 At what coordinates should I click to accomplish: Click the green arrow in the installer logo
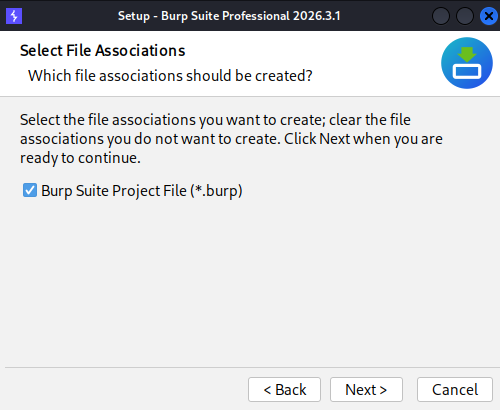[x=467, y=54]
